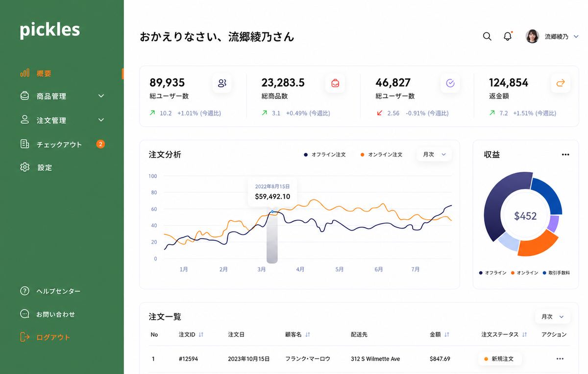This screenshot has width=588, height=374.
Task: Click the red bag icon on 23,283.5 card
Action: pos(335,83)
